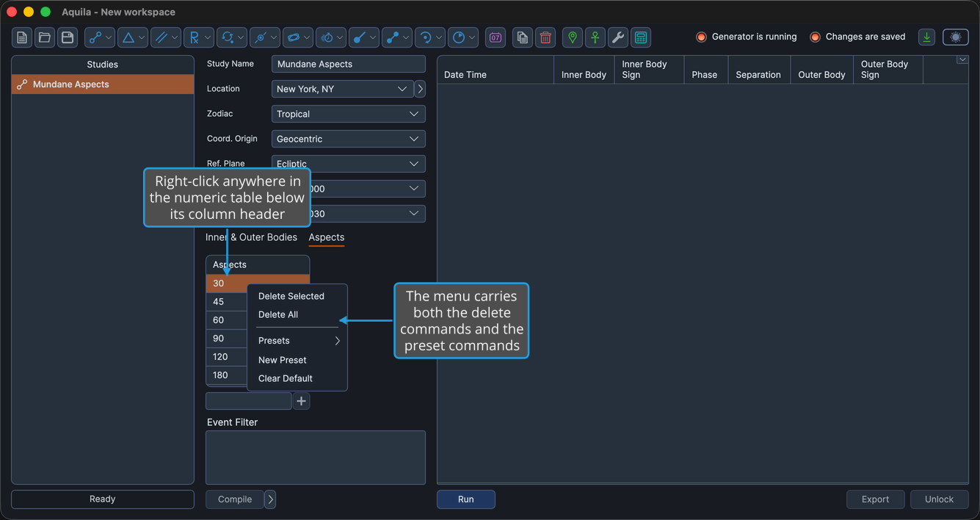Select the 30 row in Aspects table
Image resolution: width=980 pixels, height=520 pixels.
[258, 284]
